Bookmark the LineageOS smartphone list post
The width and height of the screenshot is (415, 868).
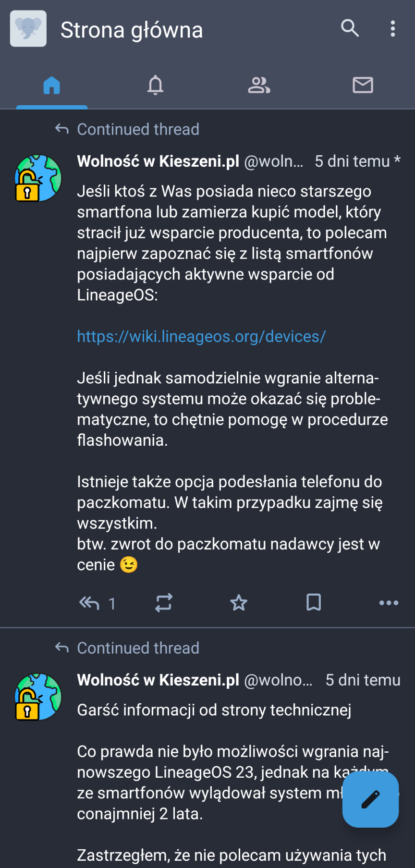coord(314,602)
